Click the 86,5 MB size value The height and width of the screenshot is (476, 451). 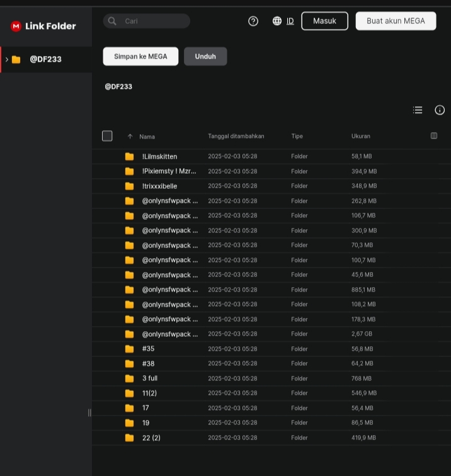[362, 422]
